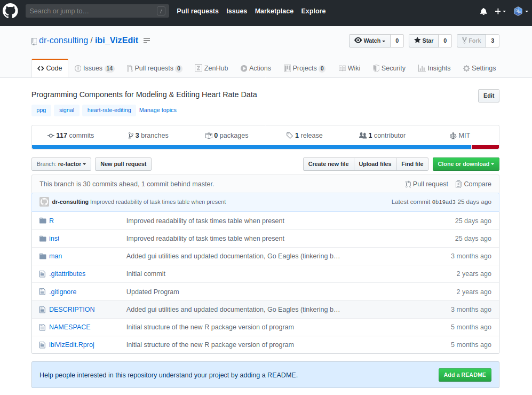Click the ibiVizEdit.Rproj file icon
532x395 pixels.
[x=42, y=345]
